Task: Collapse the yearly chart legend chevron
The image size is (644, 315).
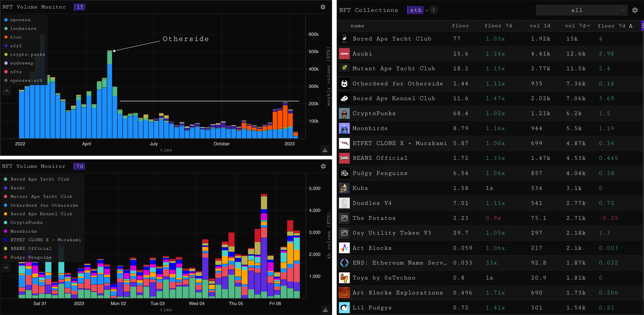Action: (7, 91)
